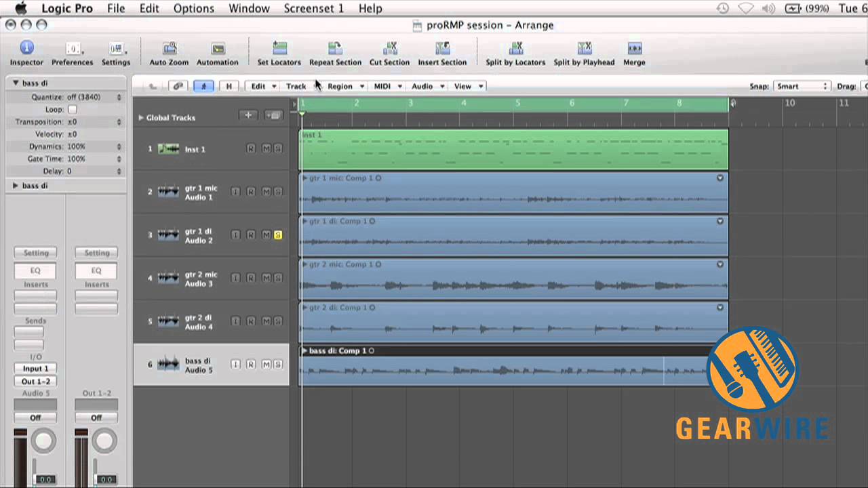868x488 pixels.
Task: Open the EQ slot on the channel strip
Action: (x=35, y=270)
